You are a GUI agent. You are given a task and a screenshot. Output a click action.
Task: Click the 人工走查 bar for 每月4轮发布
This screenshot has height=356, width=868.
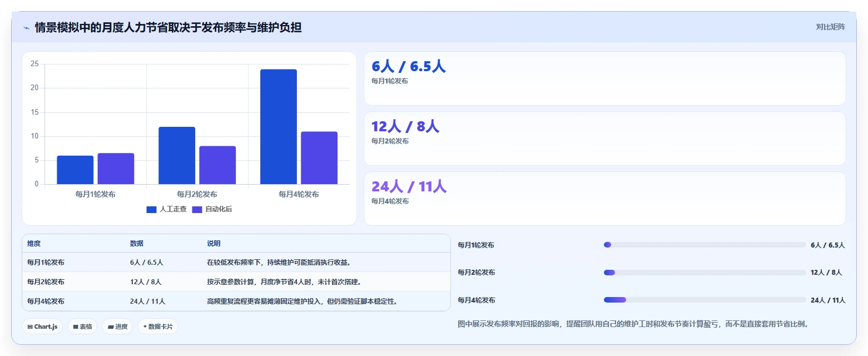click(279, 127)
